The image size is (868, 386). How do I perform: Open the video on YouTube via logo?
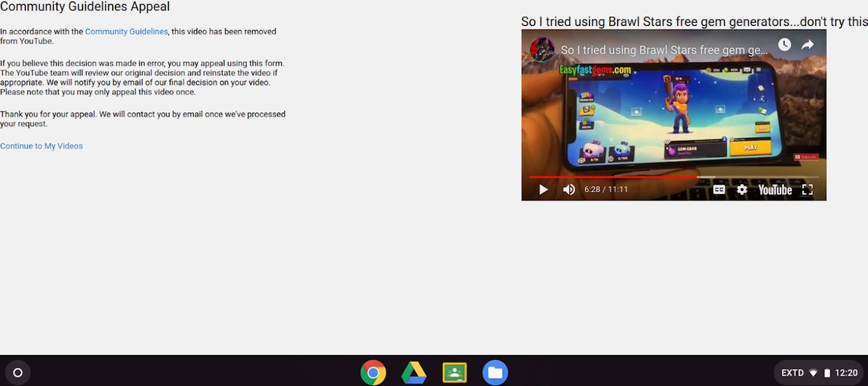click(775, 190)
